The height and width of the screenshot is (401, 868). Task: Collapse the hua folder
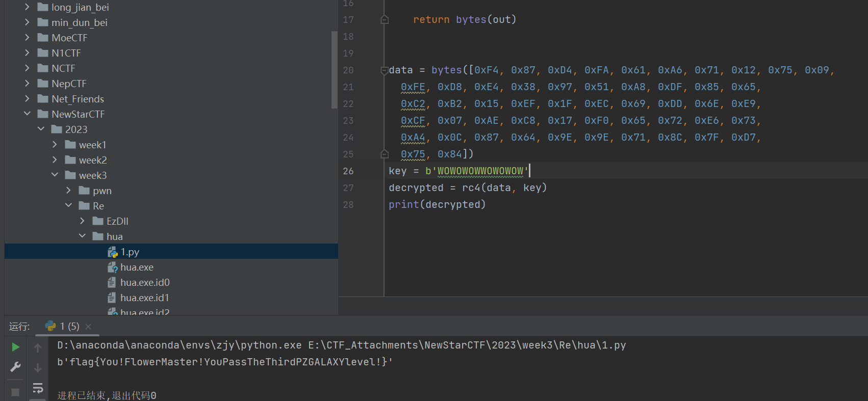(x=82, y=236)
